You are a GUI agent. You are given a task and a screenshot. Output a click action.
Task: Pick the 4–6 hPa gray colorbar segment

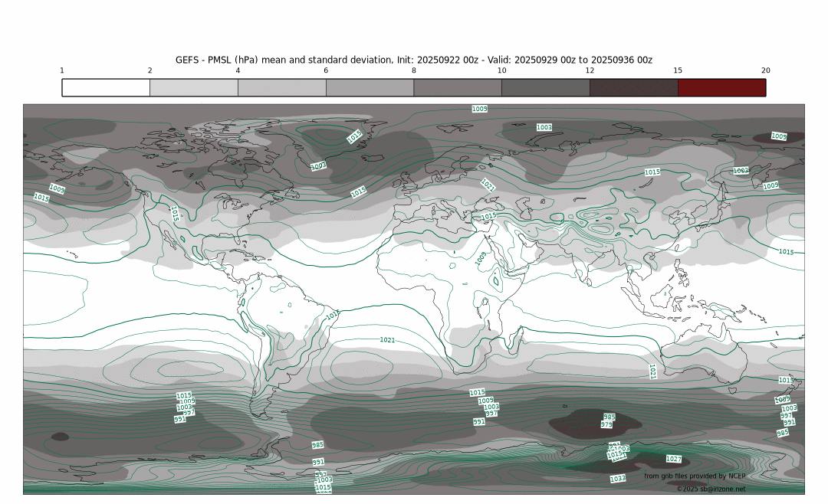click(282, 87)
